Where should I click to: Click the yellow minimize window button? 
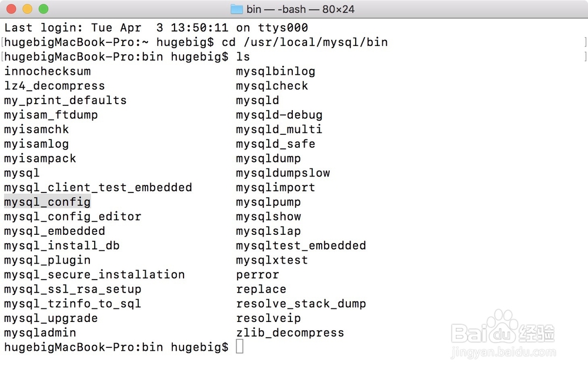click(28, 9)
